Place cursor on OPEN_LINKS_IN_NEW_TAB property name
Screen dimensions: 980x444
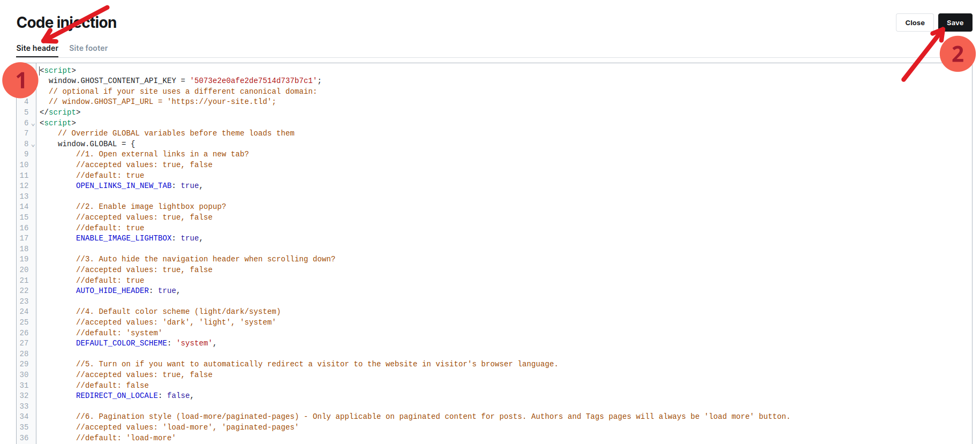click(x=123, y=186)
